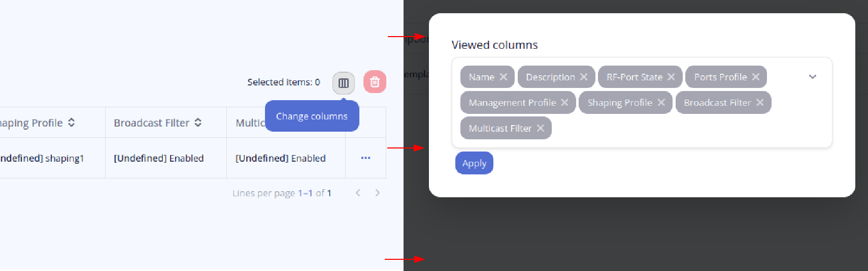Click the [Undefined] Enabled Broadcast Filter cell

pos(159,158)
